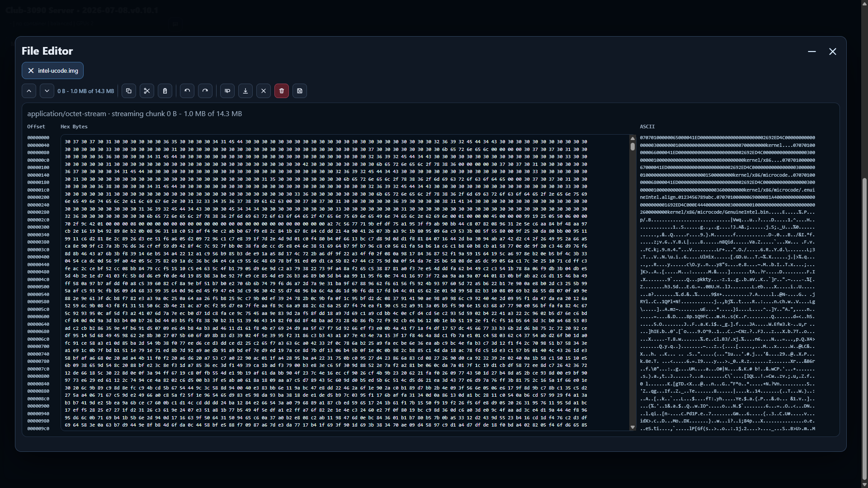Delete the file with the red trash button
Screen dimensions: 868x488
pos(282,91)
